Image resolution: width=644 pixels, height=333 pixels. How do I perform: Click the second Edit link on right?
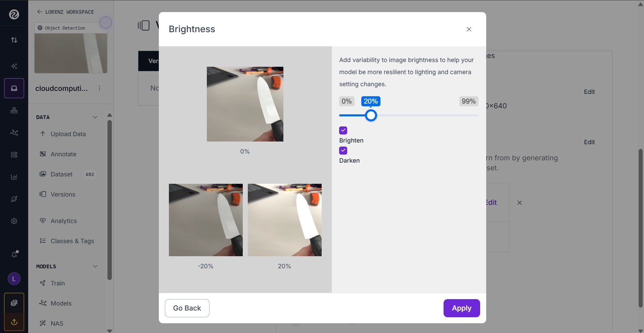(x=589, y=142)
